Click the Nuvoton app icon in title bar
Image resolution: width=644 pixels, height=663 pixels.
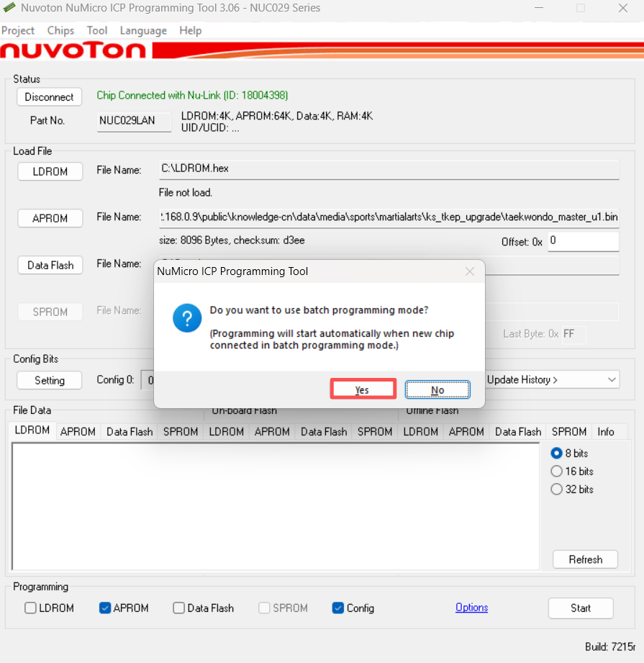9,8
